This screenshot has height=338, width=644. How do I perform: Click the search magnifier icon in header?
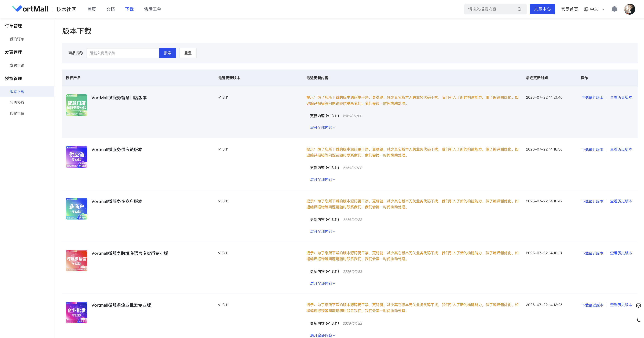(x=520, y=9)
